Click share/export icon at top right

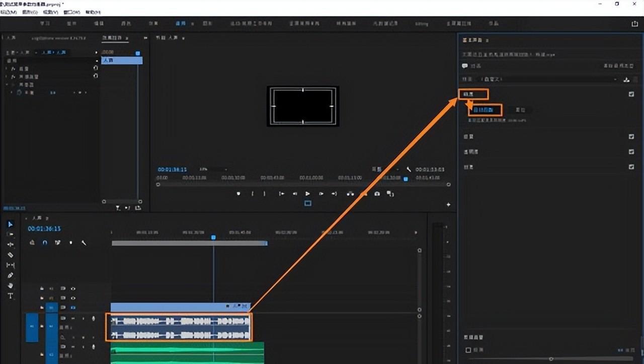pyautogui.click(x=634, y=24)
